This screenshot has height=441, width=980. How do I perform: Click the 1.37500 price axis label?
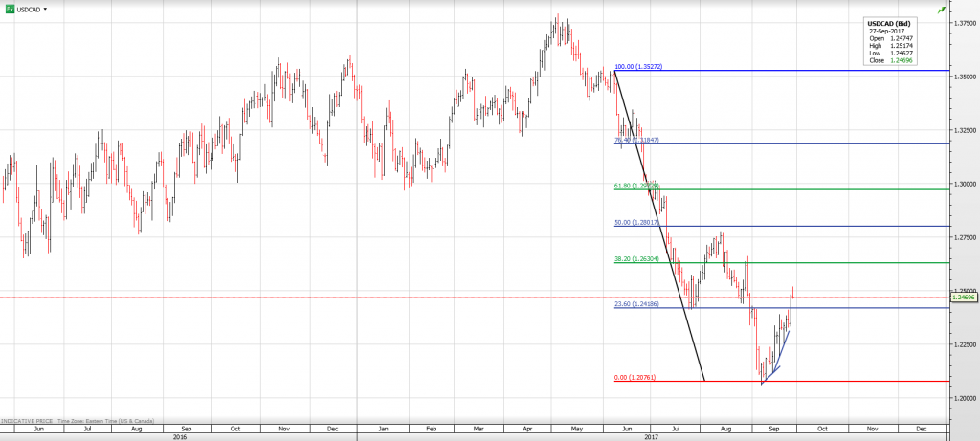coord(963,23)
